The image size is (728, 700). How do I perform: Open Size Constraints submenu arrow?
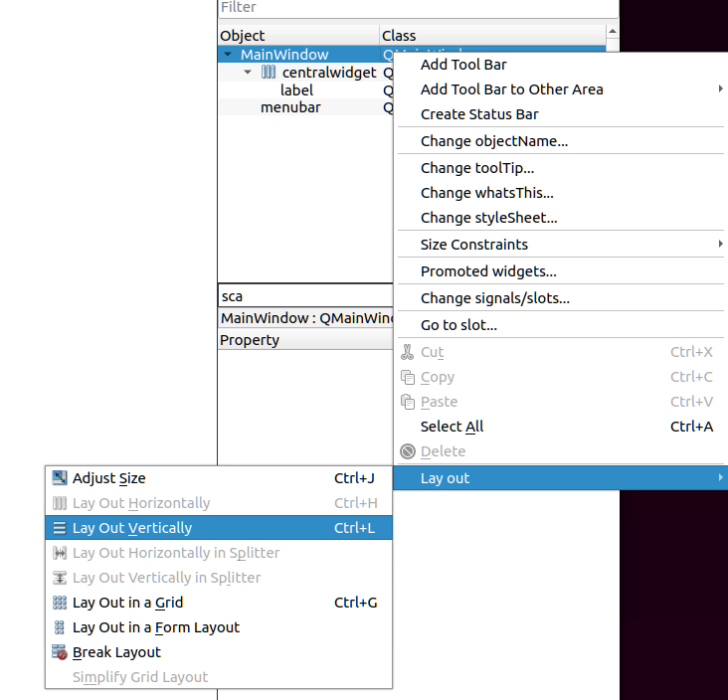(720, 244)
